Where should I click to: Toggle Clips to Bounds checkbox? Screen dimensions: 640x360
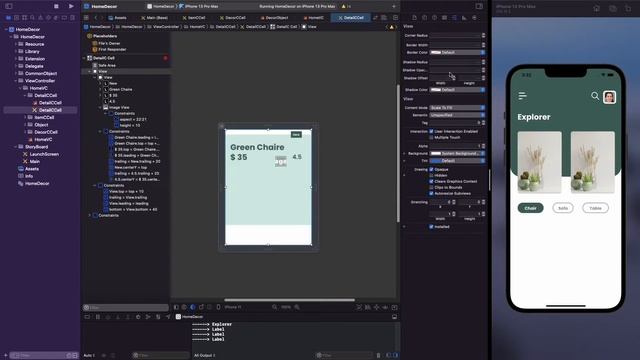431,187
